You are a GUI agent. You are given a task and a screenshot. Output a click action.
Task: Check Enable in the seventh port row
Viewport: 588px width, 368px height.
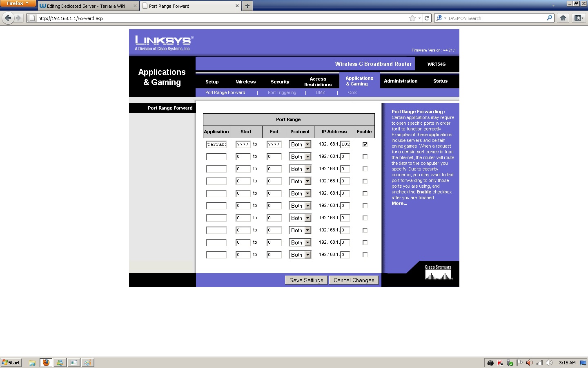365,218
